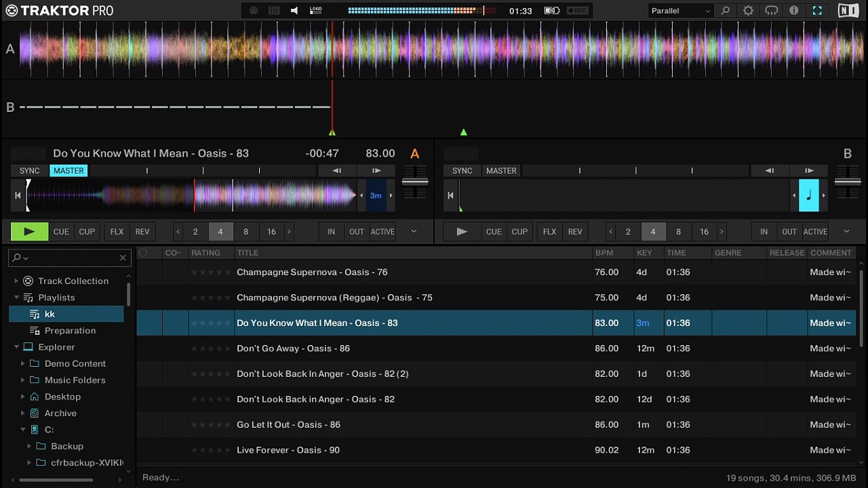
Task: Skip to start of track on Deck A
Action: click(x=18, y=196)
